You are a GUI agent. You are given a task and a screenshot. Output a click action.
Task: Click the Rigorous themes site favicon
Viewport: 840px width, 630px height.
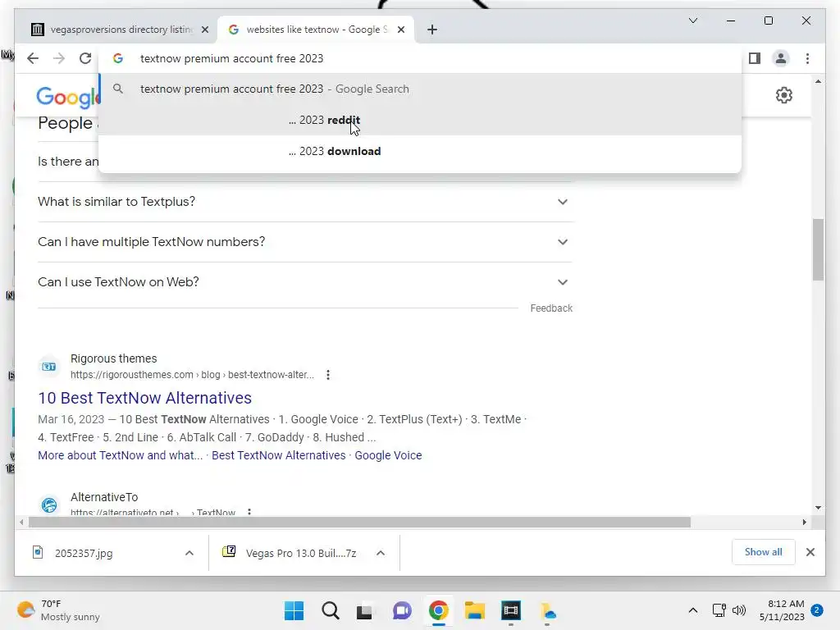point(49,367)
